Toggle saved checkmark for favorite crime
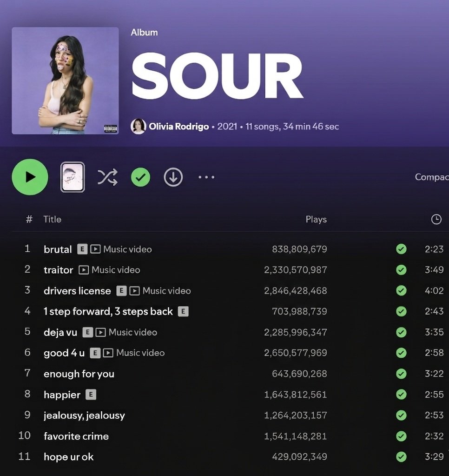Screen dimensions: 449x476 (x=401, y=436)
